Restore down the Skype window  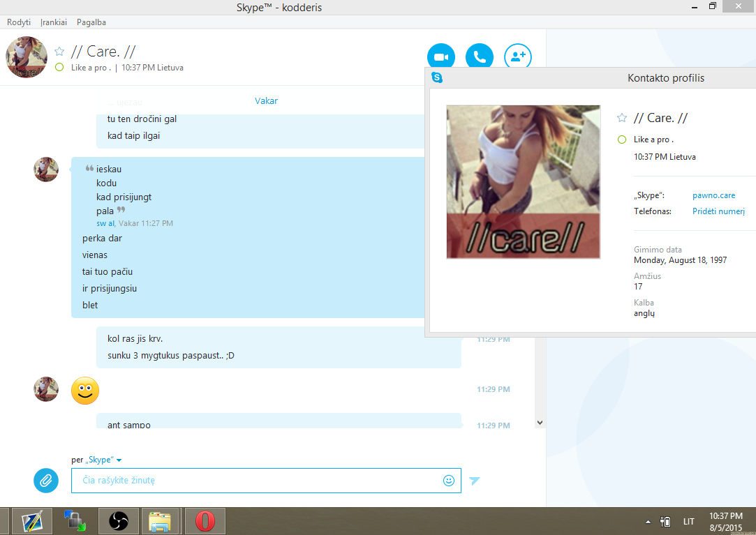click(713, 6)
